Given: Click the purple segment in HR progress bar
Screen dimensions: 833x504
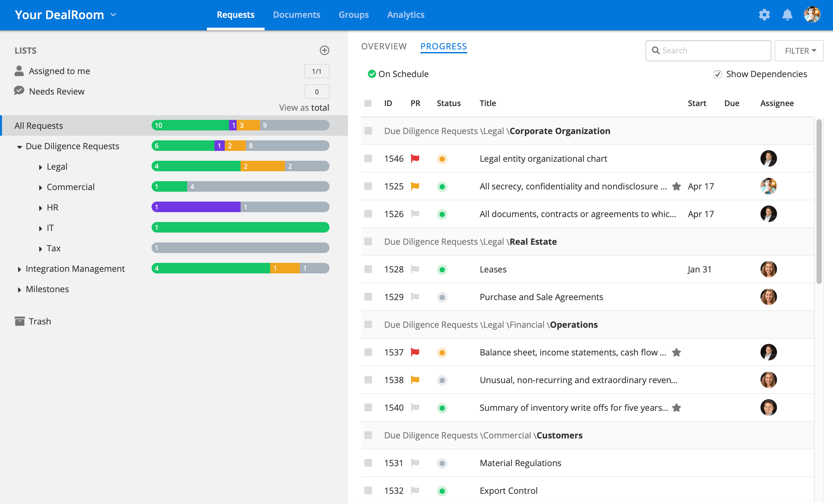Looking at the screenshot, I should pos(196,207).
